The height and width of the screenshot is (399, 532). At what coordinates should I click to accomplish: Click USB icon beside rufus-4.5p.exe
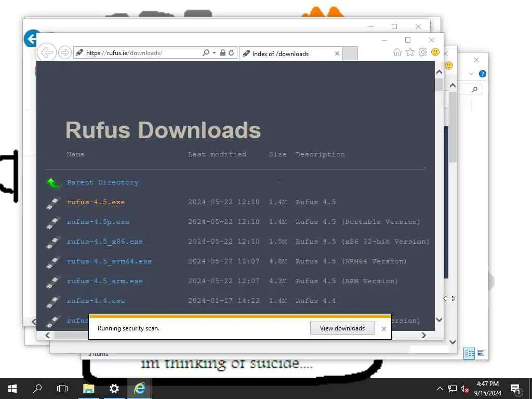coord(54,222)
